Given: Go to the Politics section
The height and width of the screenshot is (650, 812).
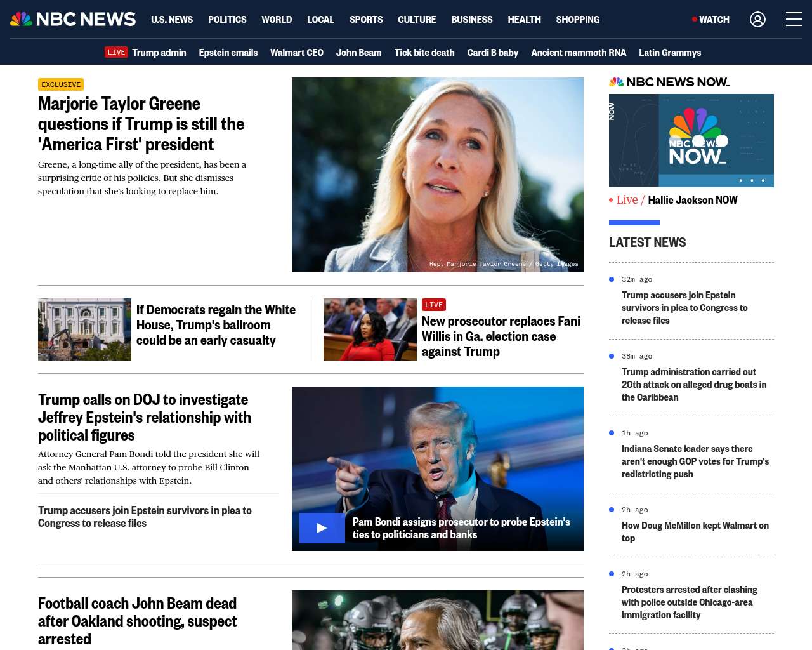Looking at the screenshot, I should pyautogui.click(x=227, y=20).
